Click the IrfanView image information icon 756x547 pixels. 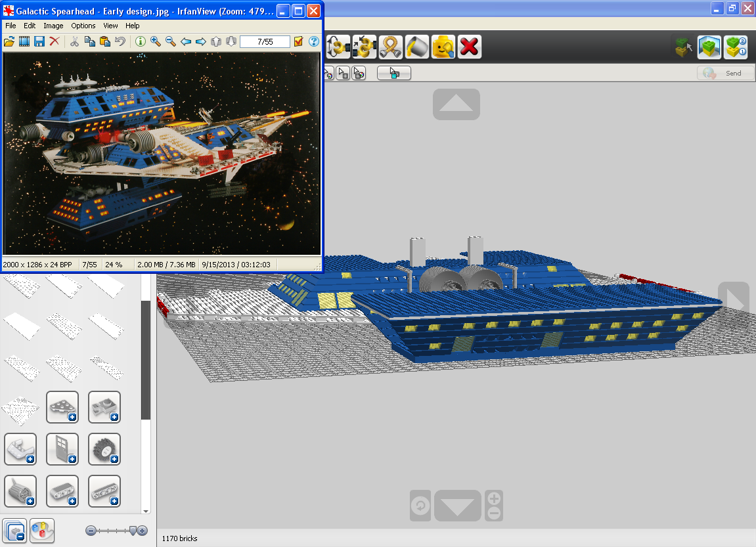pyautogui.click(x=141, y=41)
